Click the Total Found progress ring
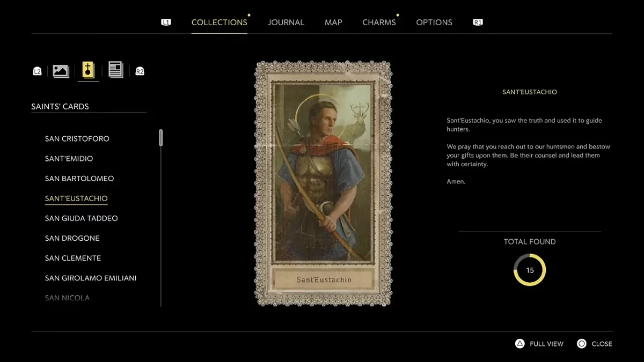Image resolution: width=644 pixels, height=362 pixels. pyautogui.click(x=530, y=270)
